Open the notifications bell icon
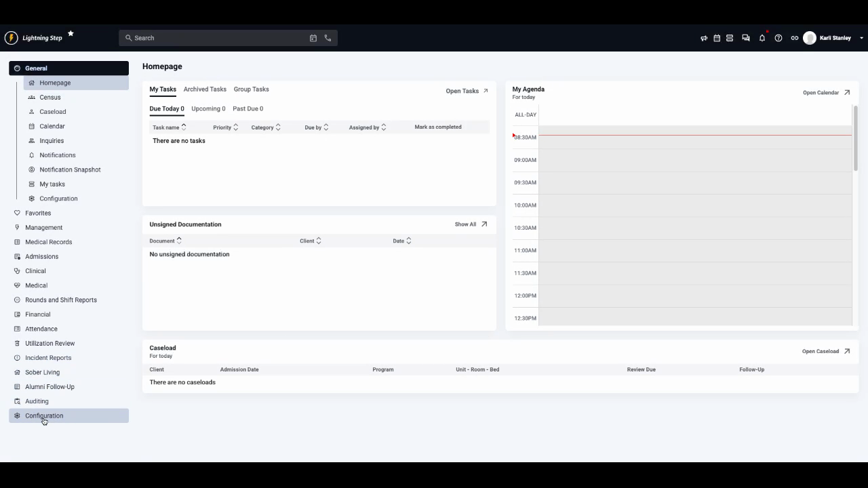The height and width of the screenshot is (488, 868). point(762,38)
